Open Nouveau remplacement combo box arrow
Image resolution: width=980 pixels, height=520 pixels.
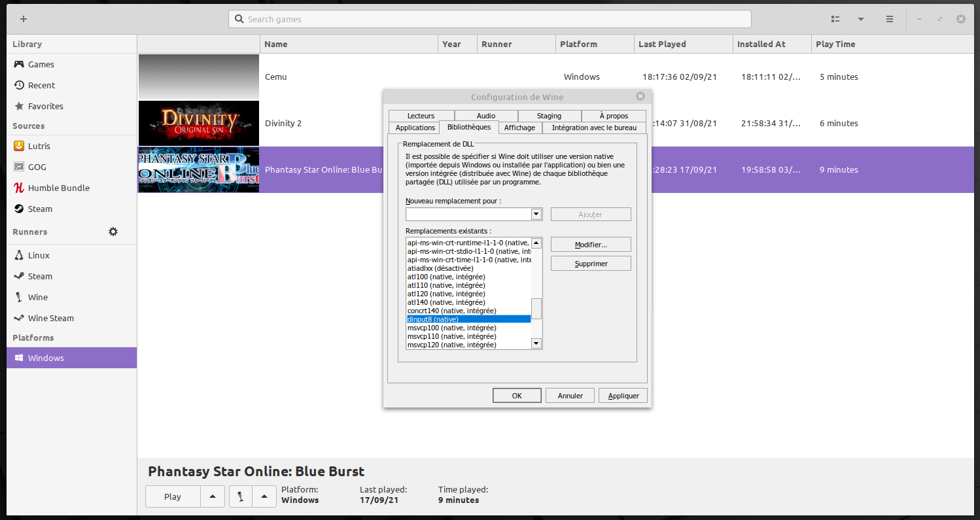[536, 214]
